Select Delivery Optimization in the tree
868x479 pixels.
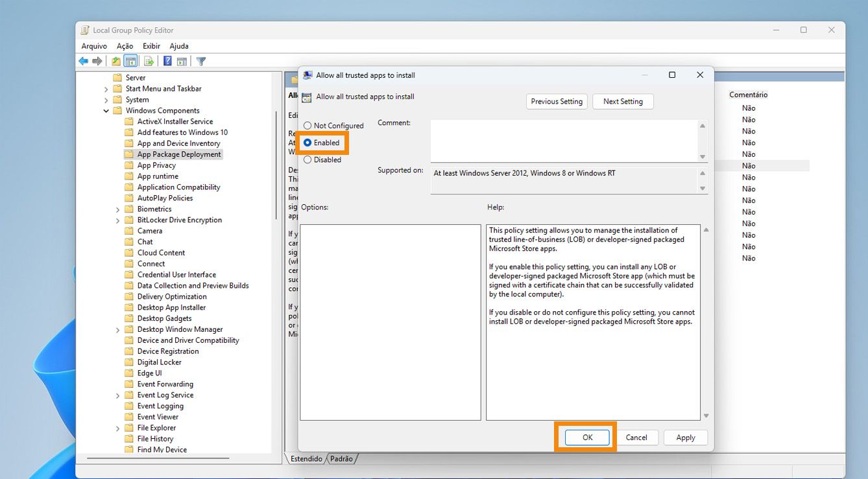click(x=172, y=297)
